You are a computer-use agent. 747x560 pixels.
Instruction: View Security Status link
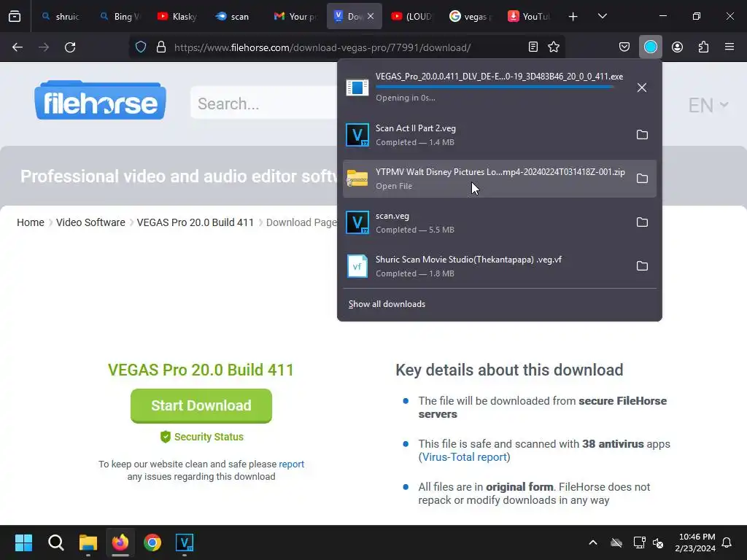tap(202, 437)
